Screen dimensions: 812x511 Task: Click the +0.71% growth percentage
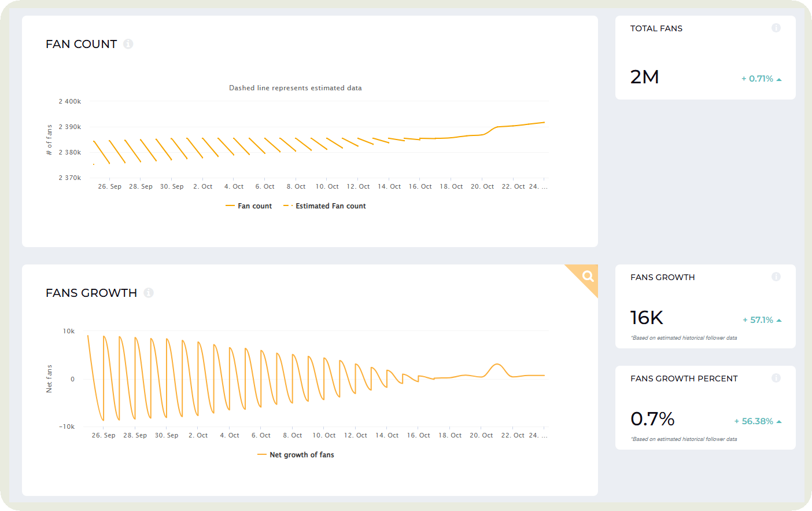758,78
